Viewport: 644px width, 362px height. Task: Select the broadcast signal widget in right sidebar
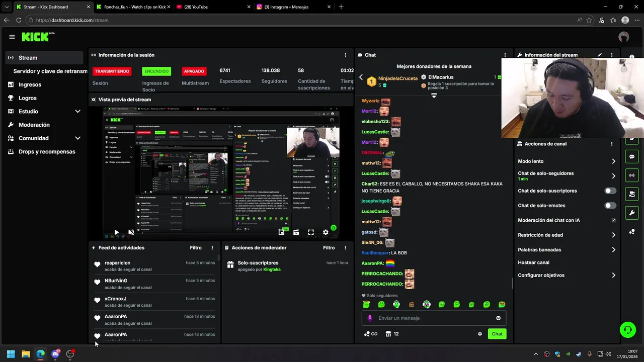[632, 175]
